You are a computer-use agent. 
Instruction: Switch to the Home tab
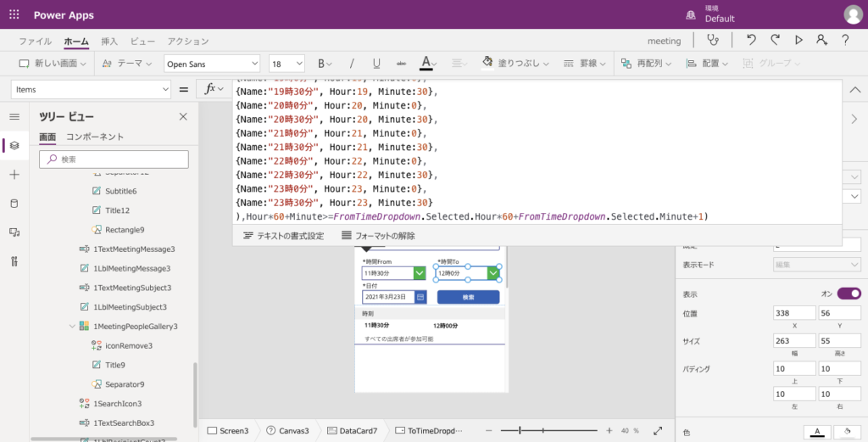[x=76, y=41]
